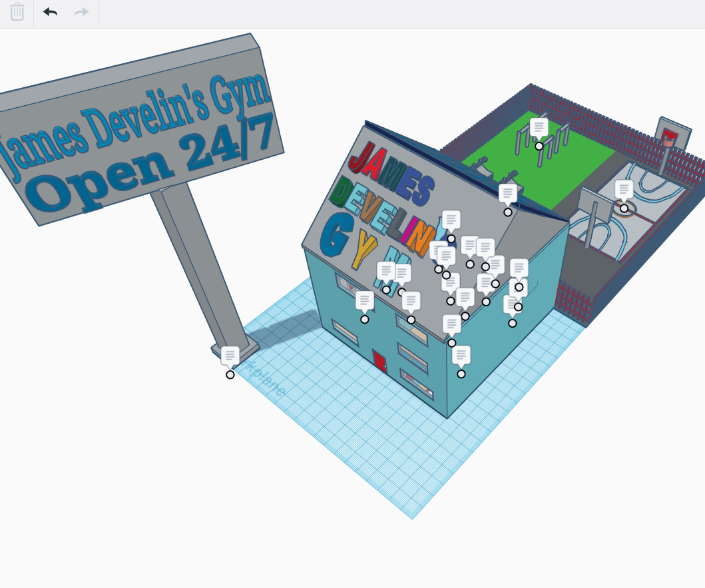Open the note on the pull-up bars
Viewport: 705px width, 588px height.
coord(539,127)
